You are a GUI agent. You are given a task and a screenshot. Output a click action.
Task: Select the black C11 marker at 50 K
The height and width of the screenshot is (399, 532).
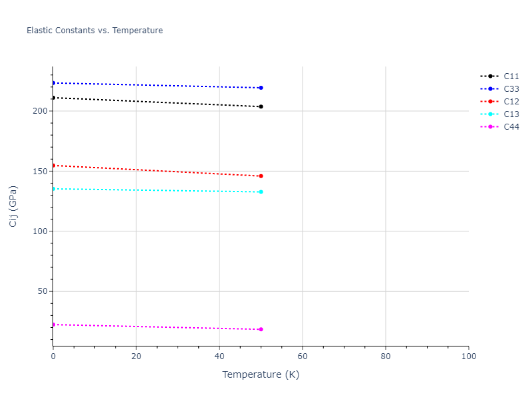pyautogui.click(x=261, y=106)
